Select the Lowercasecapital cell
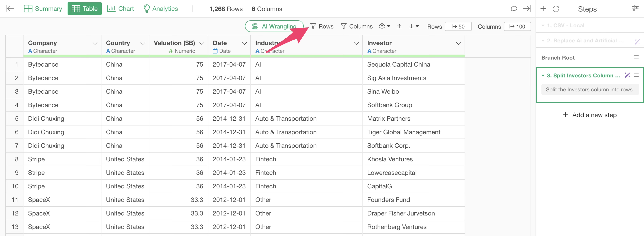 [x=414, y=173]
